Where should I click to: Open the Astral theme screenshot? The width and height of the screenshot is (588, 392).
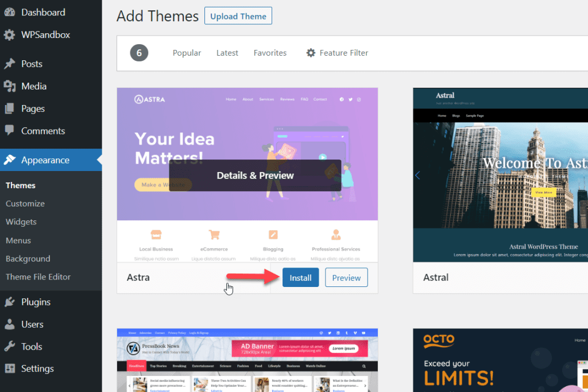coord(501,175)
